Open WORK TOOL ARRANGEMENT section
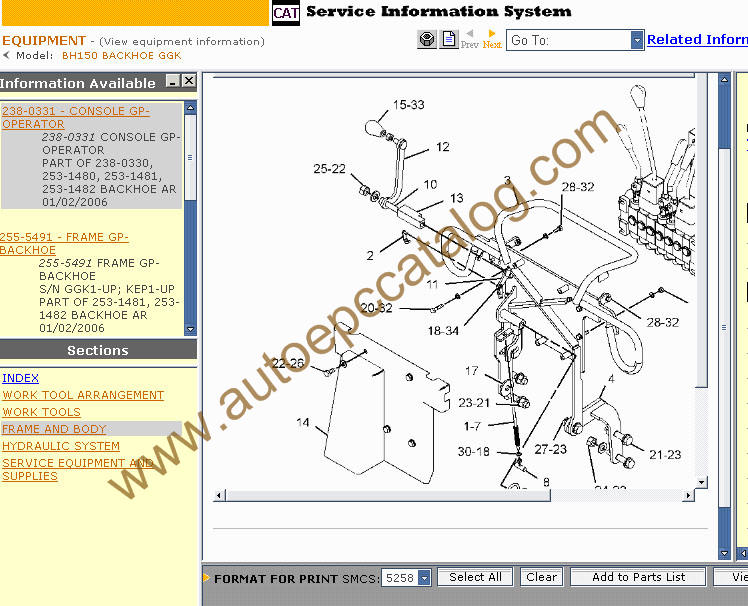 pos(83,395)
